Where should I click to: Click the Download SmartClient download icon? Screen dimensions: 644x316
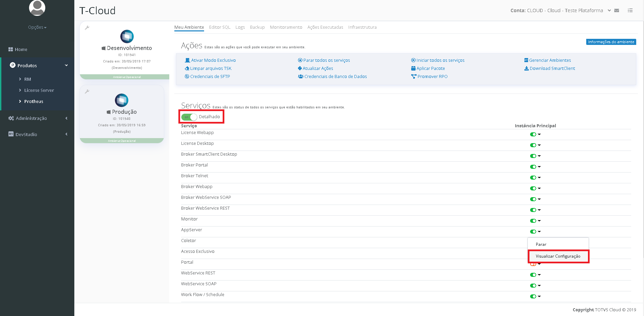coord(526,69)
